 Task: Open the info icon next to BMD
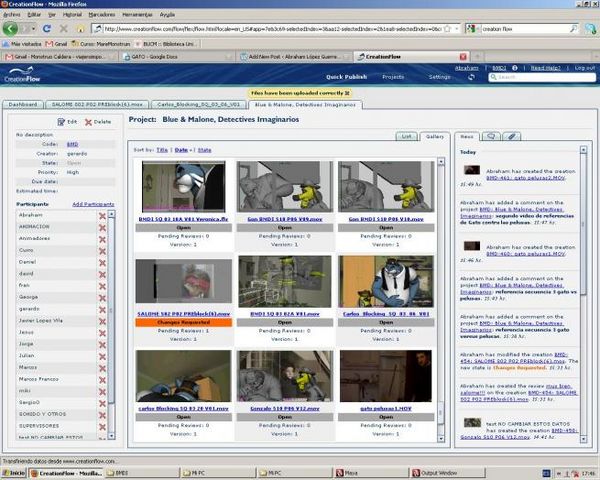[x=515, y=68]
